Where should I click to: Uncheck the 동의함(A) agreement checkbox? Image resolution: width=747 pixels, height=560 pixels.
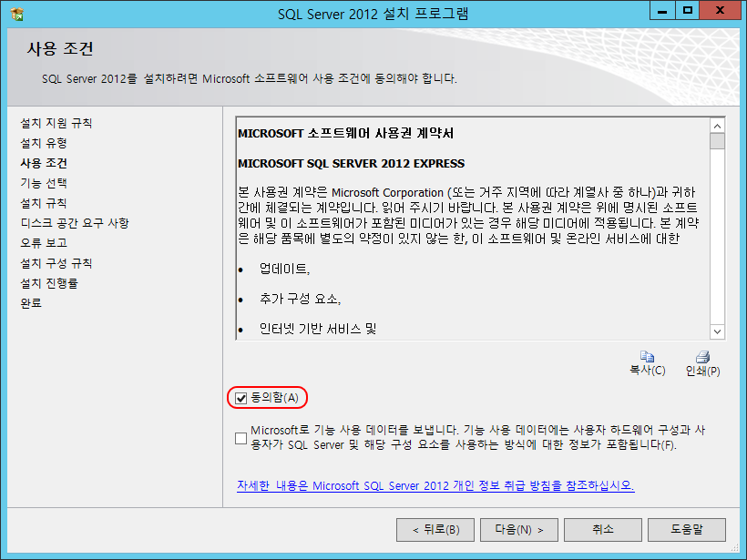tap(241, 398)
